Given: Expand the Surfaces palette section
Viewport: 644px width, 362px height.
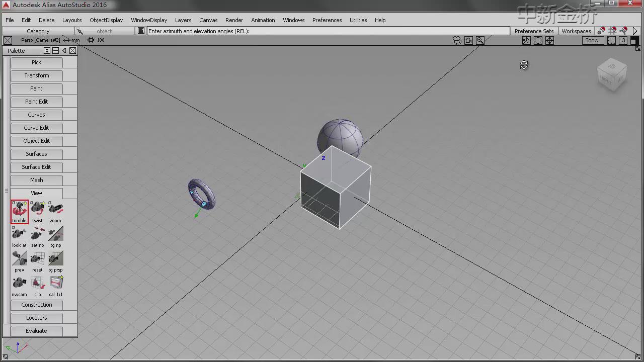Looking at the screenshot, I should tap(36, 154).
